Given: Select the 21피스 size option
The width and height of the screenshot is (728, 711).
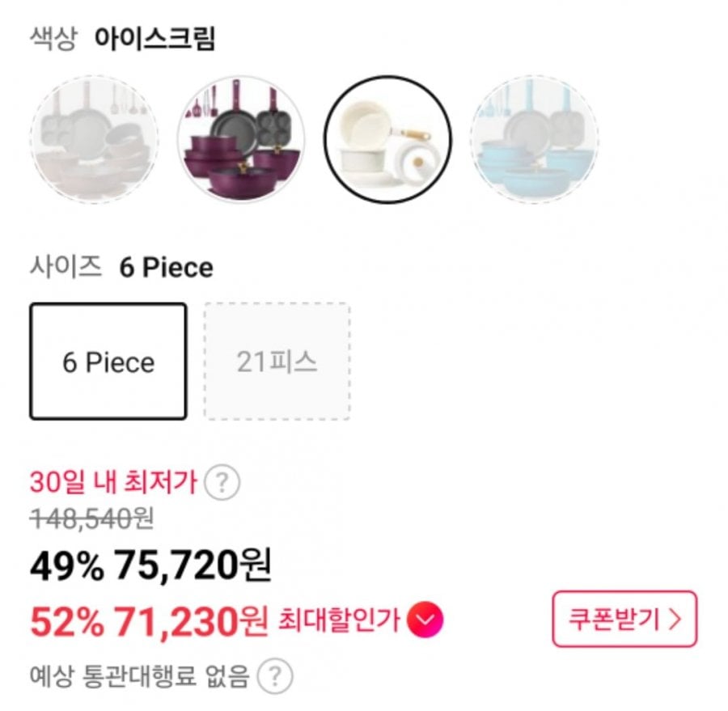Looking at the screenshot, I should [x=277, y=362].
